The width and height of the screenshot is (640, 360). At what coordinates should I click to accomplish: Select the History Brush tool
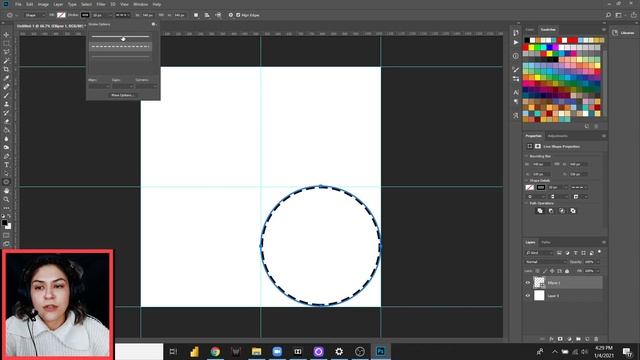(6, 113)
